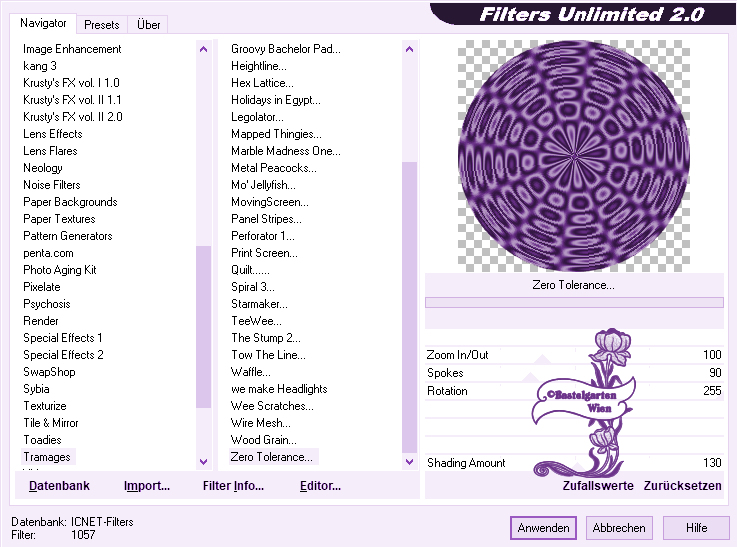
Task: Select the Paper Textures category
Action: pos(59,219)
